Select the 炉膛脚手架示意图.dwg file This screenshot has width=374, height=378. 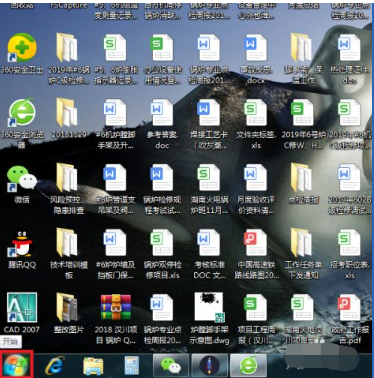[209, 318]
